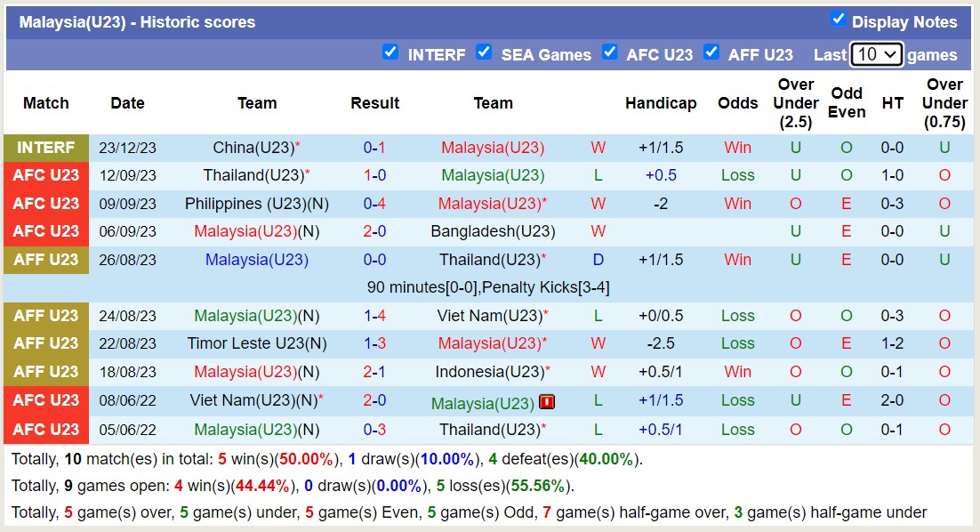
Task: Open China(U23) team link
Action: [253, 148]
